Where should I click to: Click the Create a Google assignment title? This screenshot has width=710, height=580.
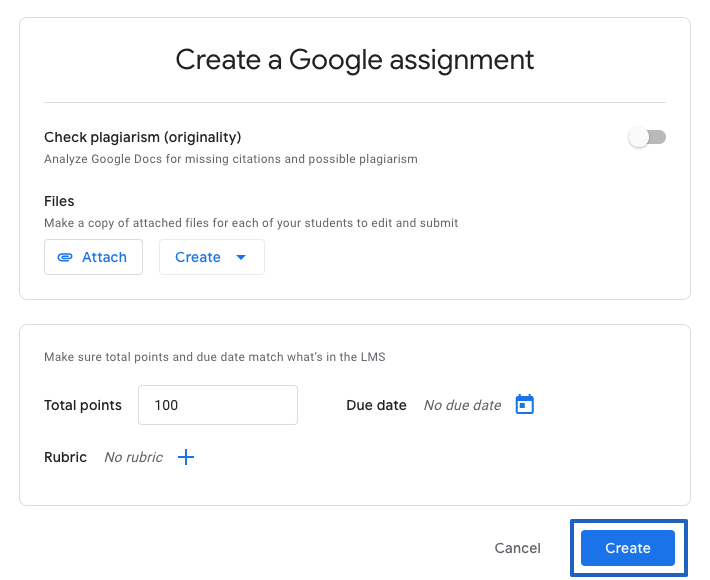click(355, 60)
